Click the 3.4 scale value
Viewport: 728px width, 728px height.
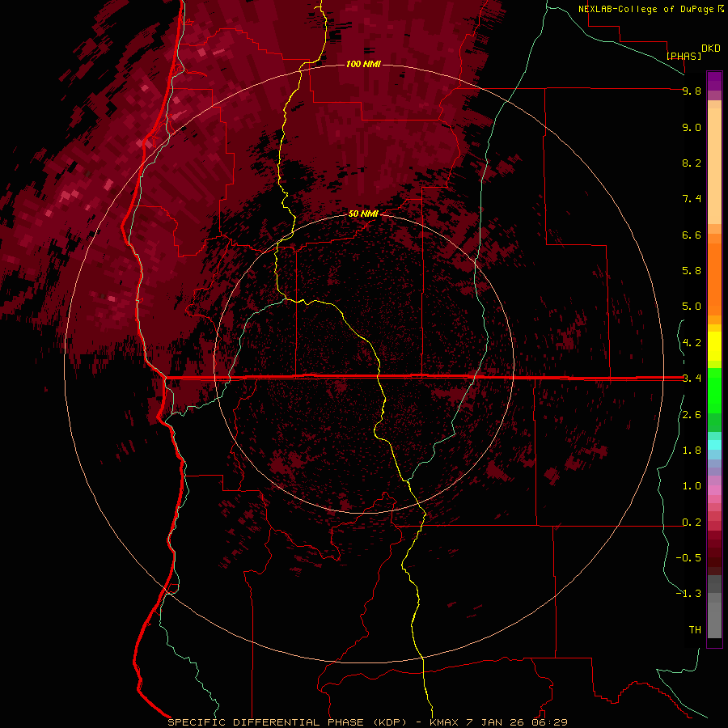tap(692, 379)
